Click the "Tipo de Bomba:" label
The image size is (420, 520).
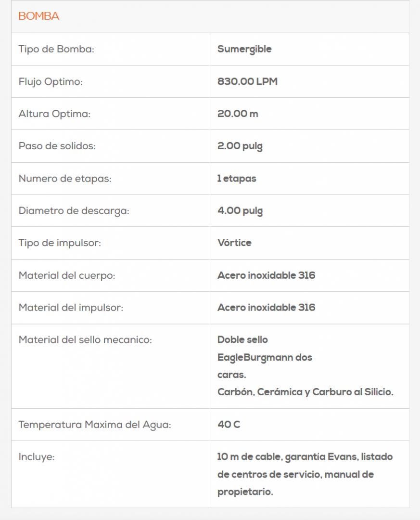(x=56, y=49)
